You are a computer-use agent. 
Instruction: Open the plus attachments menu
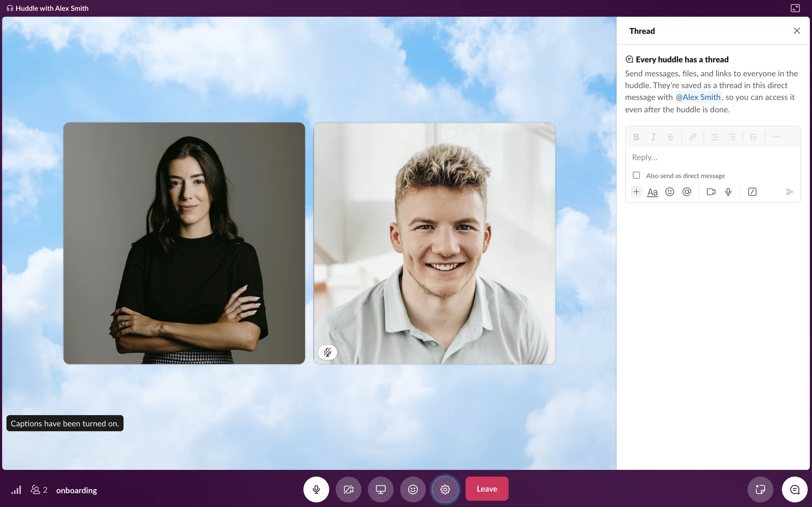(636, 192)
